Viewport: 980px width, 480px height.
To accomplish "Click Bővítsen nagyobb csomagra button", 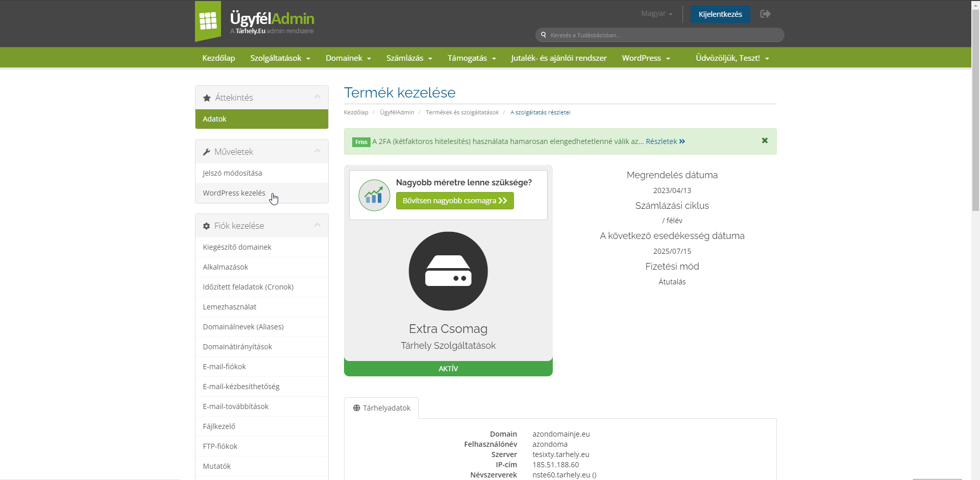I will click(x=455, y=201).
